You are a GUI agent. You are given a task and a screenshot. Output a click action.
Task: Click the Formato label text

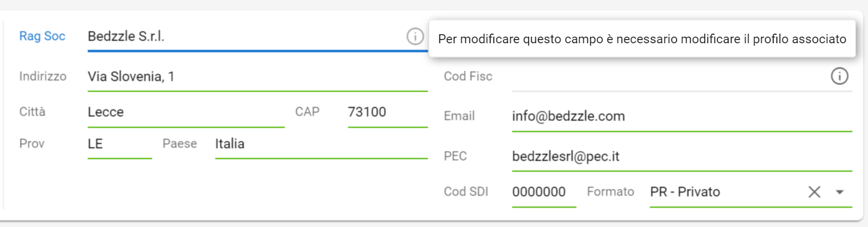click(x=610, y=192)
